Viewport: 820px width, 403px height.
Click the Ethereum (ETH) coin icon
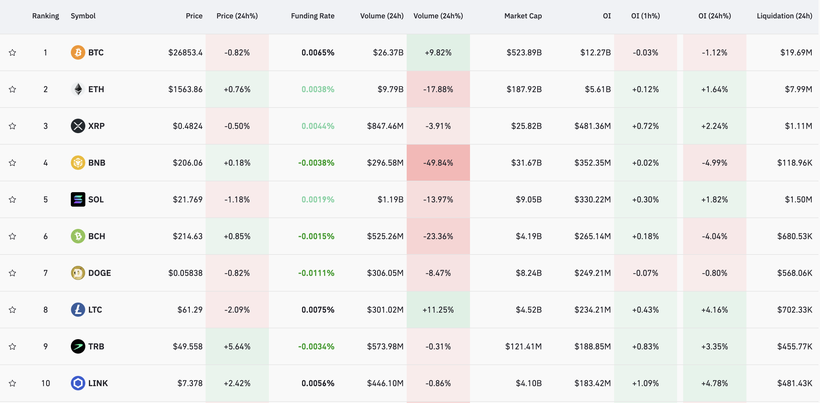click(78, 89)
